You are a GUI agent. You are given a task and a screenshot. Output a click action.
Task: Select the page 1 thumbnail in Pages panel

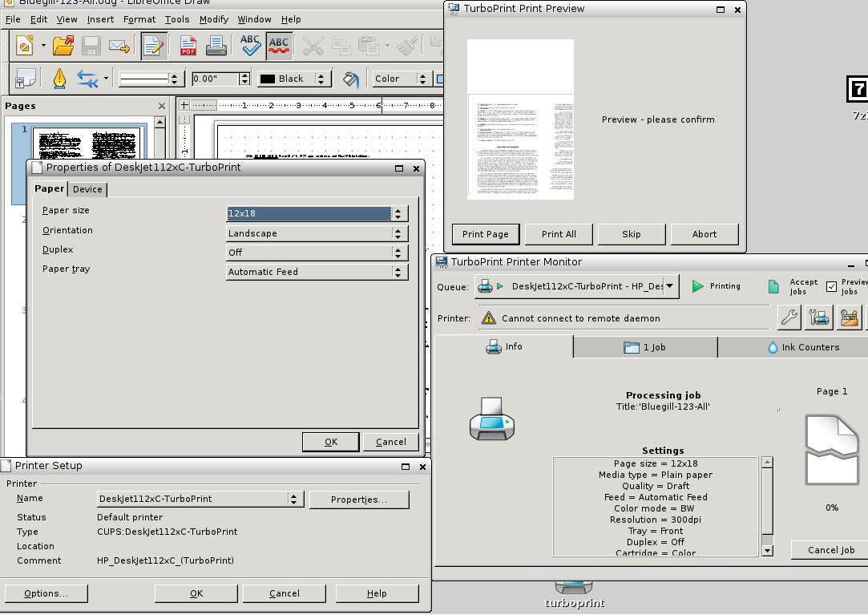pos(85,141)
